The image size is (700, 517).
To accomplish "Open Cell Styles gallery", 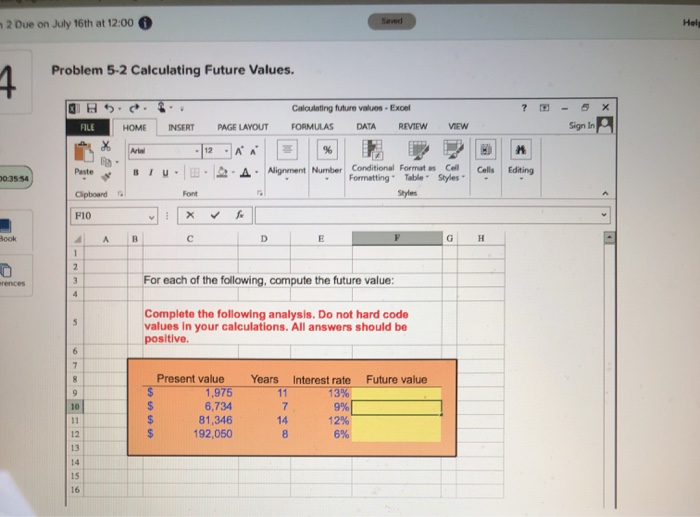I will (451, 161).
